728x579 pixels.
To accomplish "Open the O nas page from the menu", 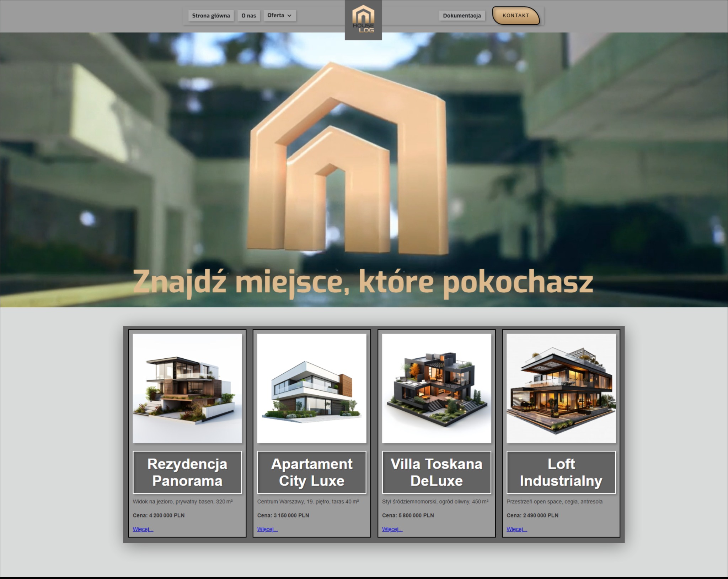I will [249, 16].
